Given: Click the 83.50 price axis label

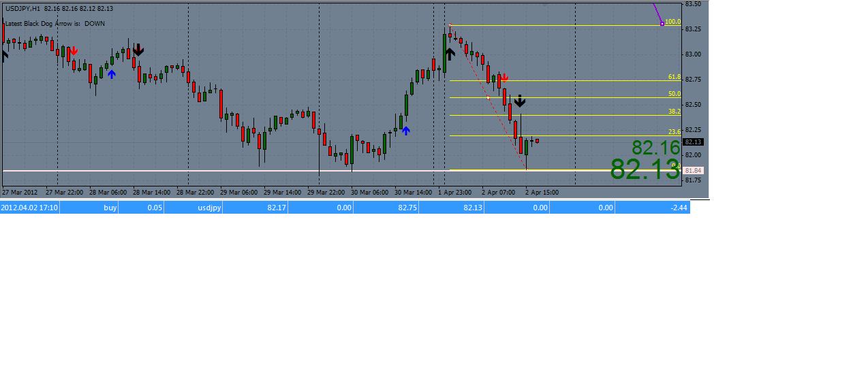Looking at the screenshot, I should pyautogui.click(x=694, y=4).
